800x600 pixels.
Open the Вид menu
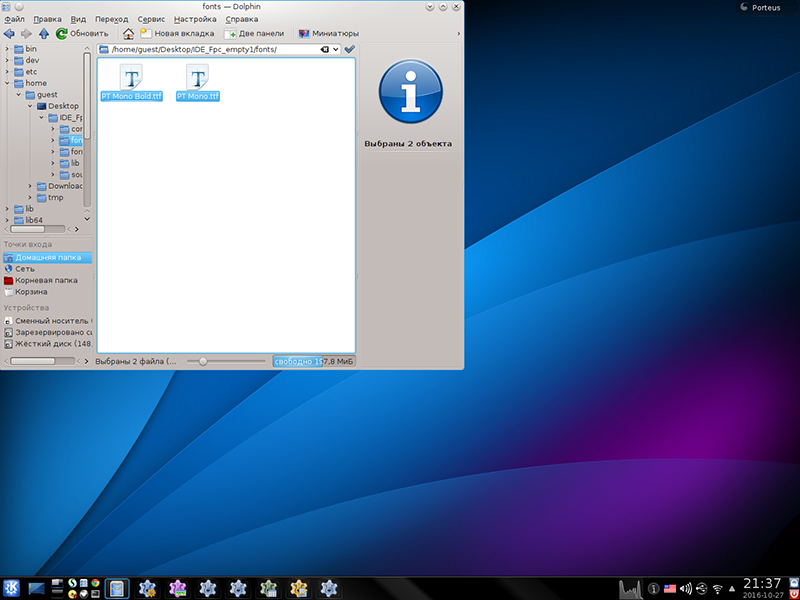(x=78, y=19)
